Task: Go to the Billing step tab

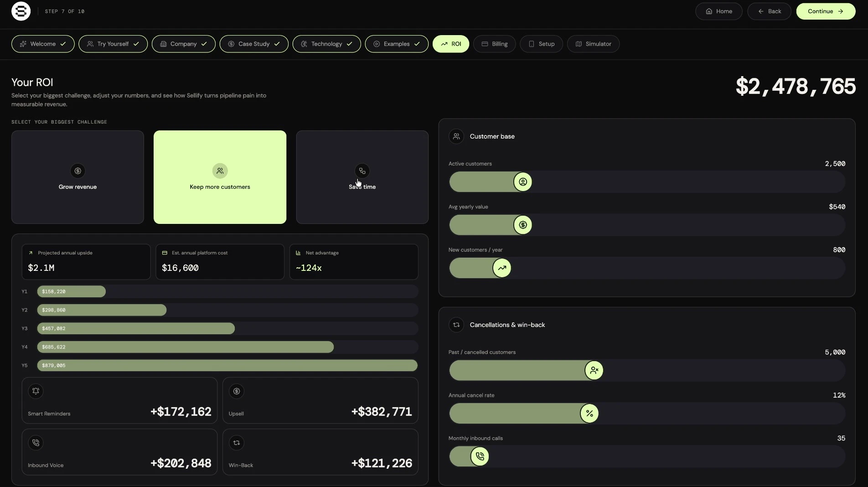Action: point(495,44)
